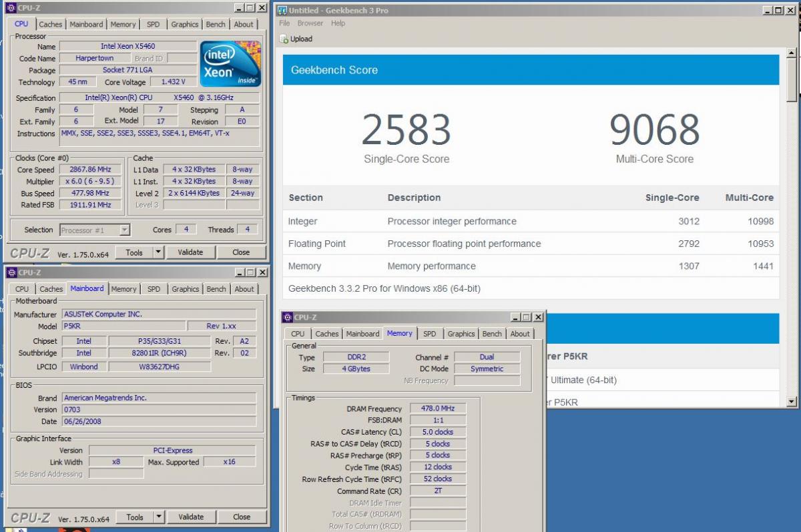Click the Intel Xeon X5460 name field
Image resolution: width=801 pixels, height=532 pixels.
pos(128,47)
